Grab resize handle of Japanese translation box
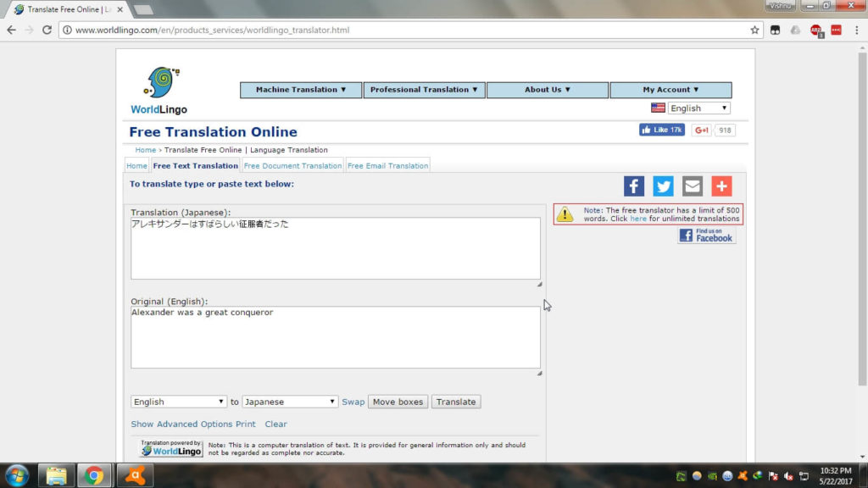Screen dimensions: 868x488 tap(539, 284)
